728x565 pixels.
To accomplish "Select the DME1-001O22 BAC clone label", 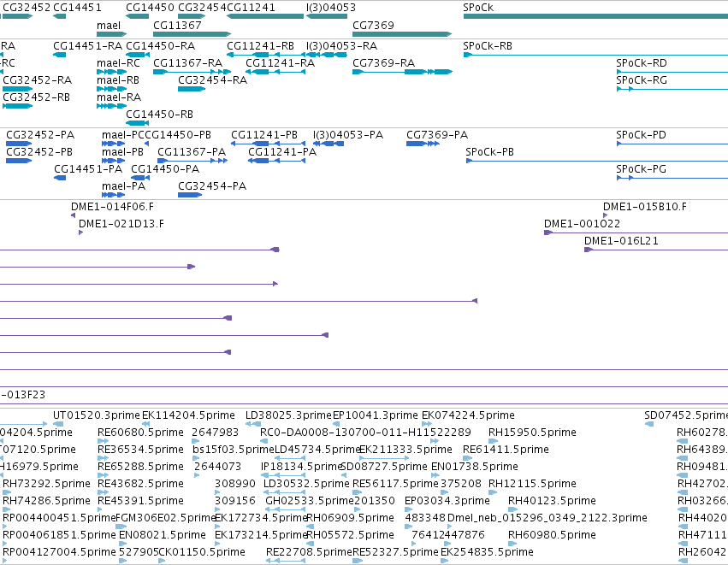I will coord(583,224).
